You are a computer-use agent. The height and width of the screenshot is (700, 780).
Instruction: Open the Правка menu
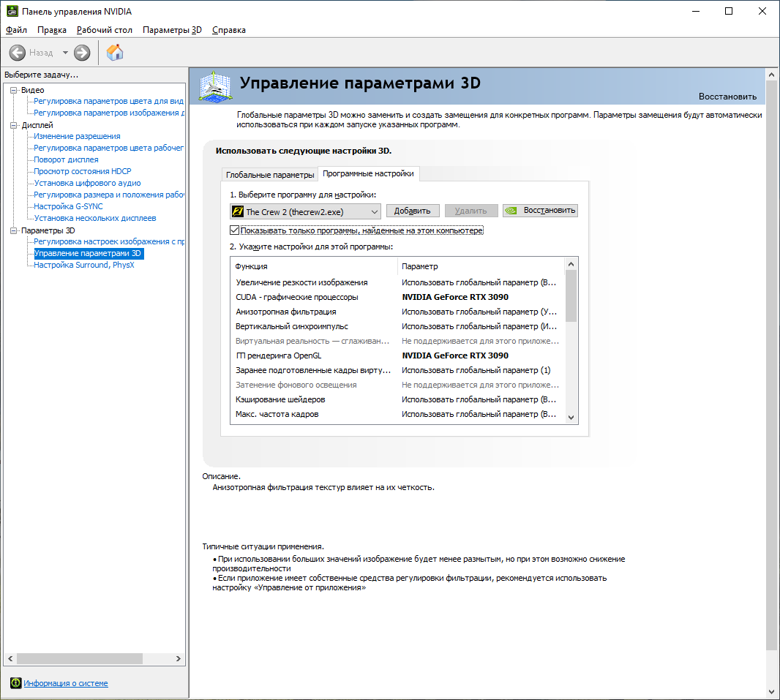click(x=52, y=30)
